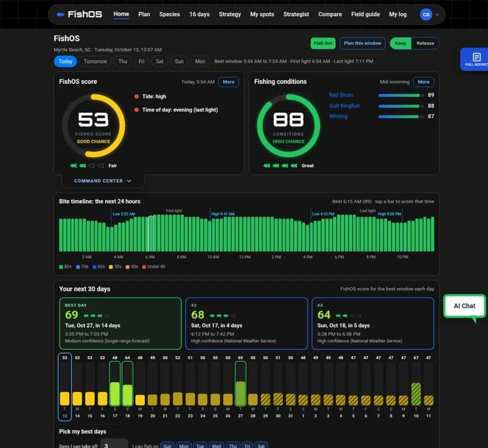Select day 13 bar in 30-day chart

(x=65, y=387)
